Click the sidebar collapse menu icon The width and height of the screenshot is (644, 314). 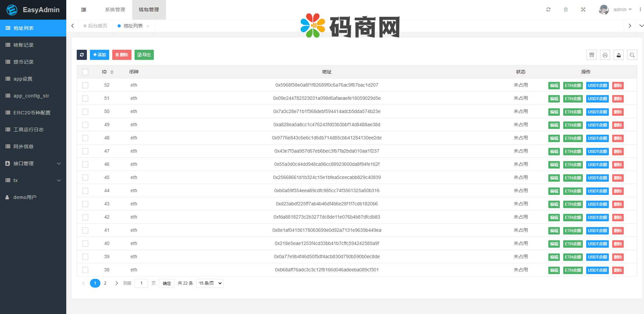click(x=84, y=10)
